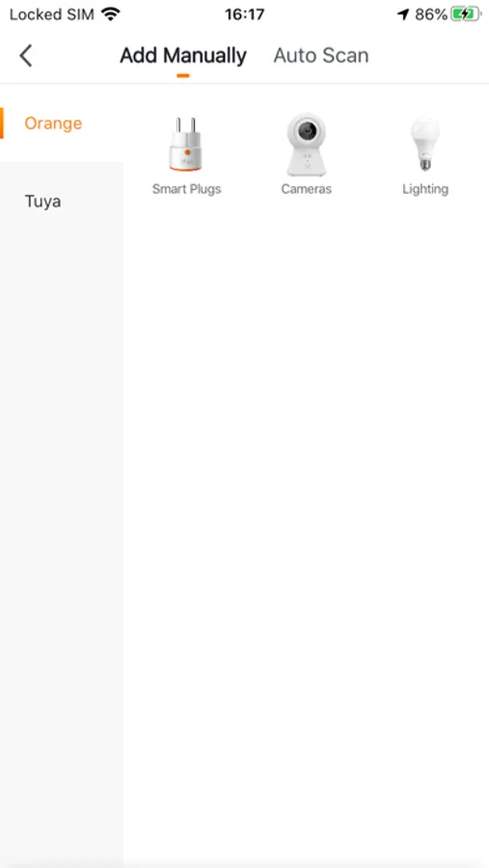
Task: Tap the Locked SIM carrier text
Action: click(51, 14)
